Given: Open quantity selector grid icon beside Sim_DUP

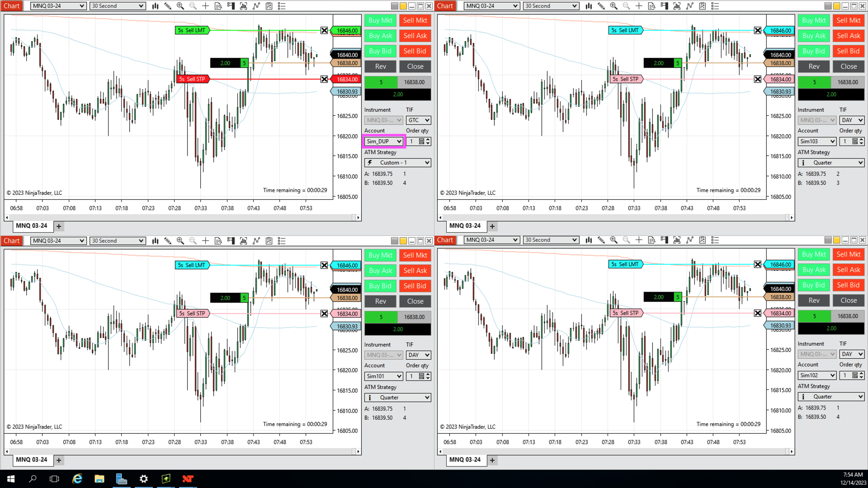Looking at the screenshot, I should 422,141.
